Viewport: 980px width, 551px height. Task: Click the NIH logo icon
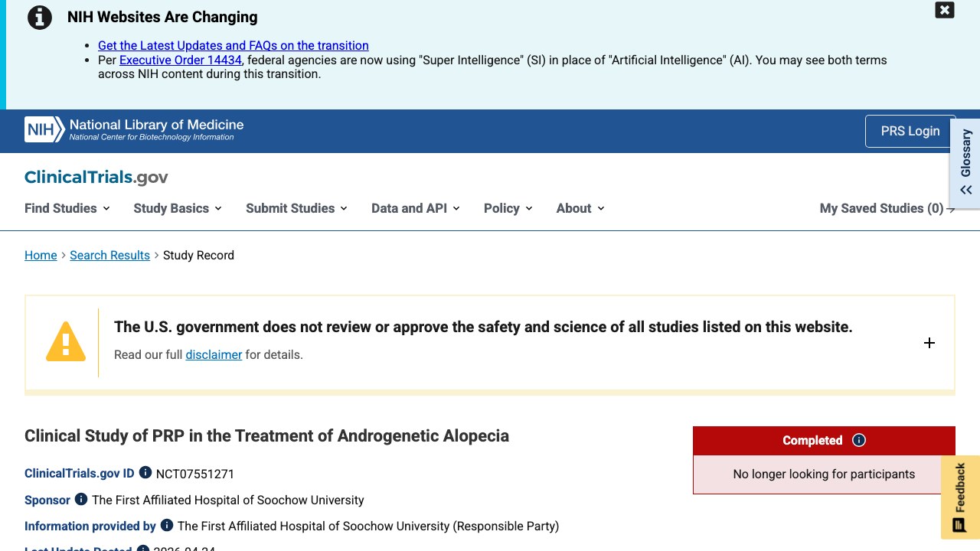click(x=44, y=129)
